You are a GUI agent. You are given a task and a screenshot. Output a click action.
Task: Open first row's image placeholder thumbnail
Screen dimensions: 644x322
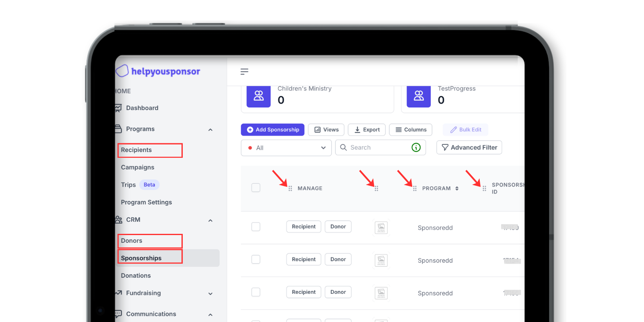click(x=381, y=227)
